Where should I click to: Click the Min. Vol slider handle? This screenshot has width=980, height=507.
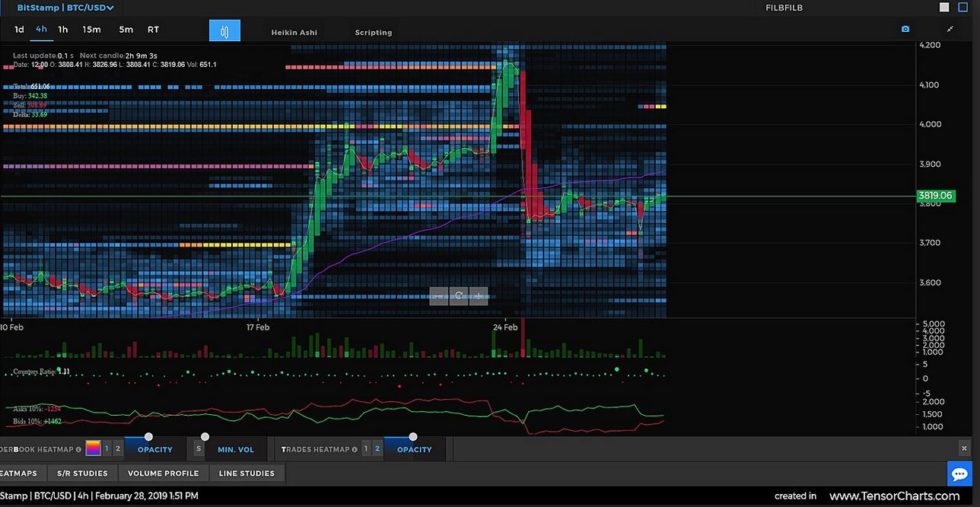(x=205, y=437)
